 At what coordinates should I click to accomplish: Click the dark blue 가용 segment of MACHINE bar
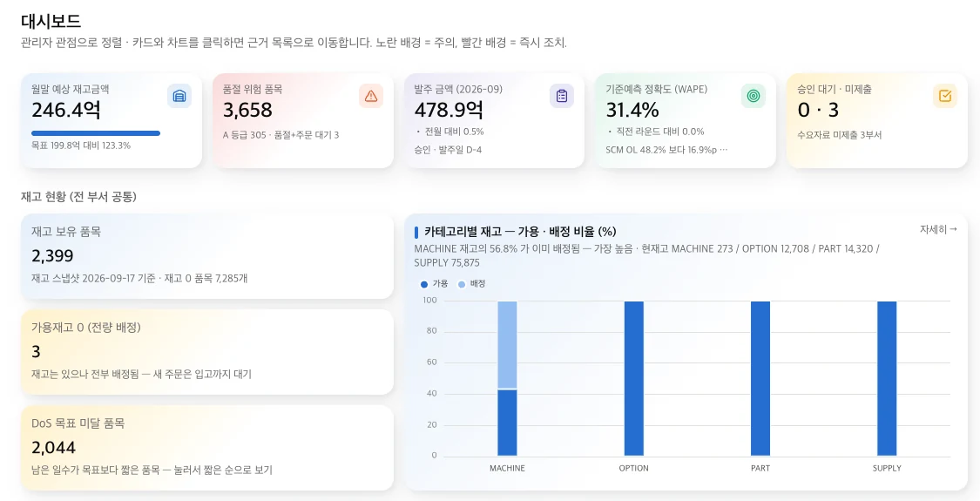pyautogui.click(x=508, y=423)
